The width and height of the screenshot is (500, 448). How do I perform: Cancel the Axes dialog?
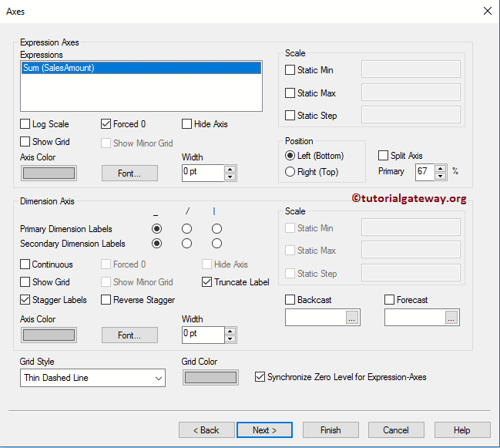(x=396, y=430)
